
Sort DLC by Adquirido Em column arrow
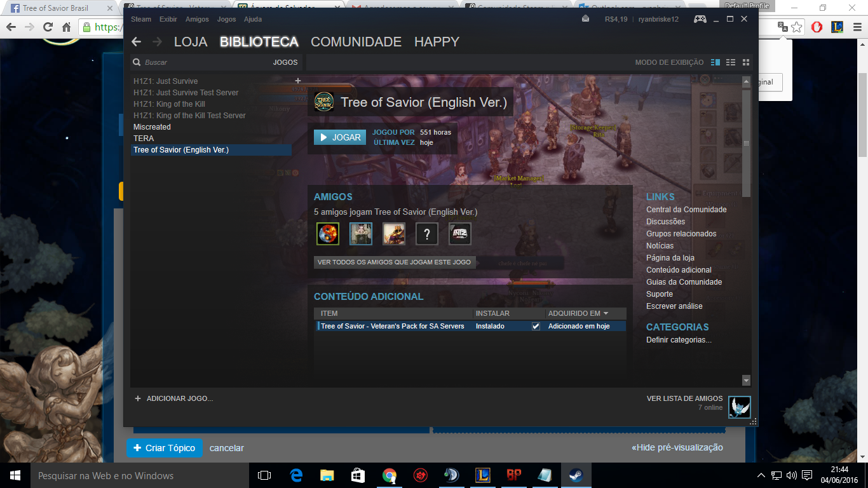click(606, 313)
